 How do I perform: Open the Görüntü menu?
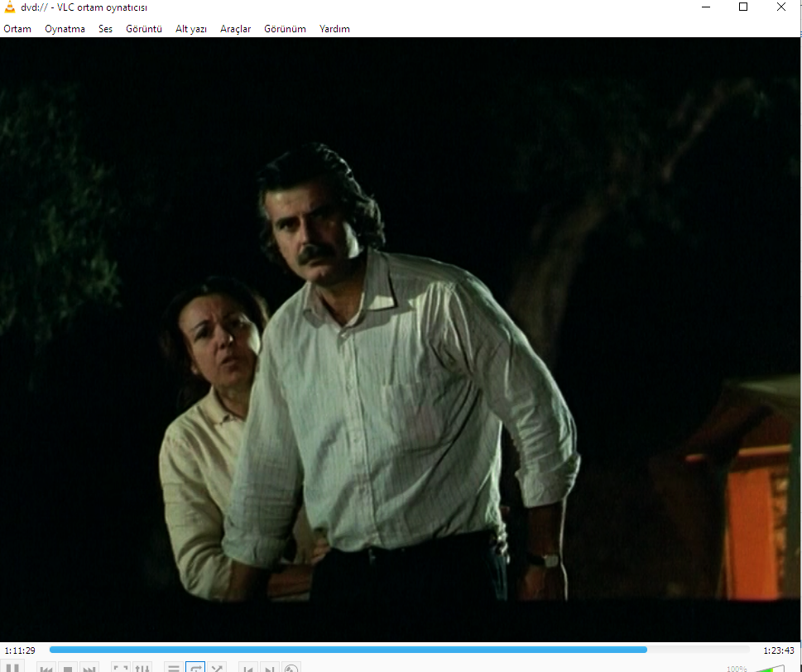(144, 29)
